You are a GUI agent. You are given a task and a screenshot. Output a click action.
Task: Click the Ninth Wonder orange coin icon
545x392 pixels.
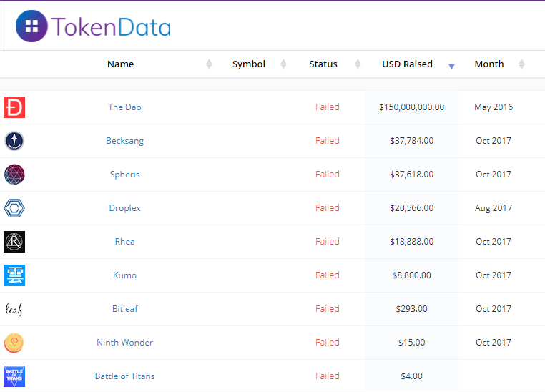coord(14,343)
